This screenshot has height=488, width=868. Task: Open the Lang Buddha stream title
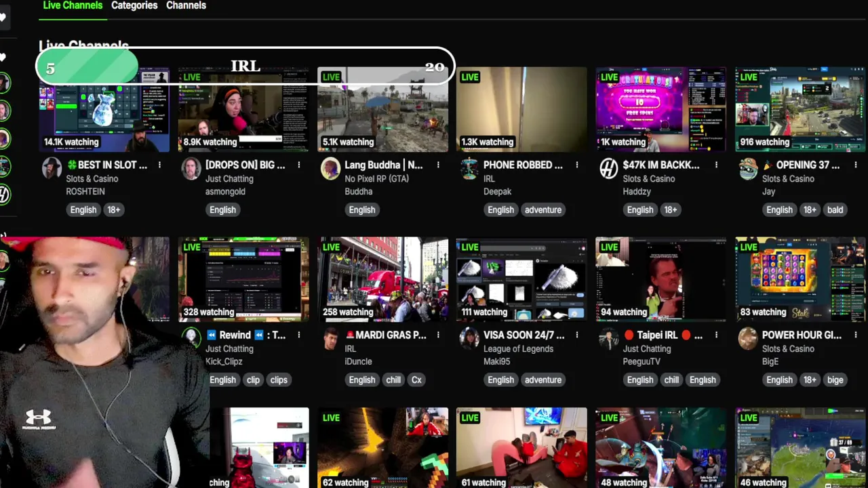[x=383, y=165]
